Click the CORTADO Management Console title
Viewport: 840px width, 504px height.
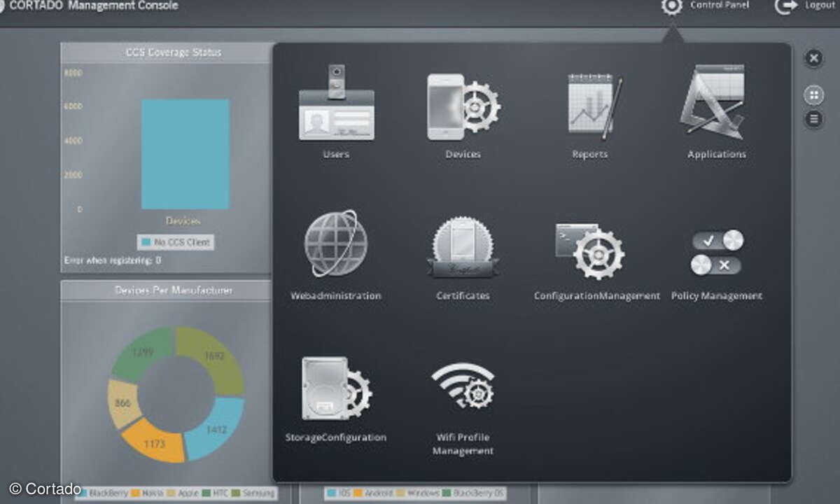(x=94, y=6)
